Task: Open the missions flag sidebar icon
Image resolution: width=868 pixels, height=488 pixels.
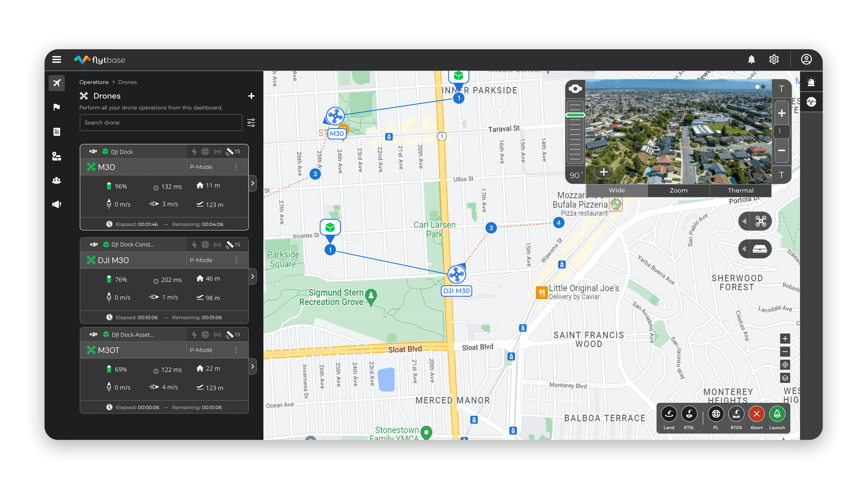Action: tap(57, 107)
